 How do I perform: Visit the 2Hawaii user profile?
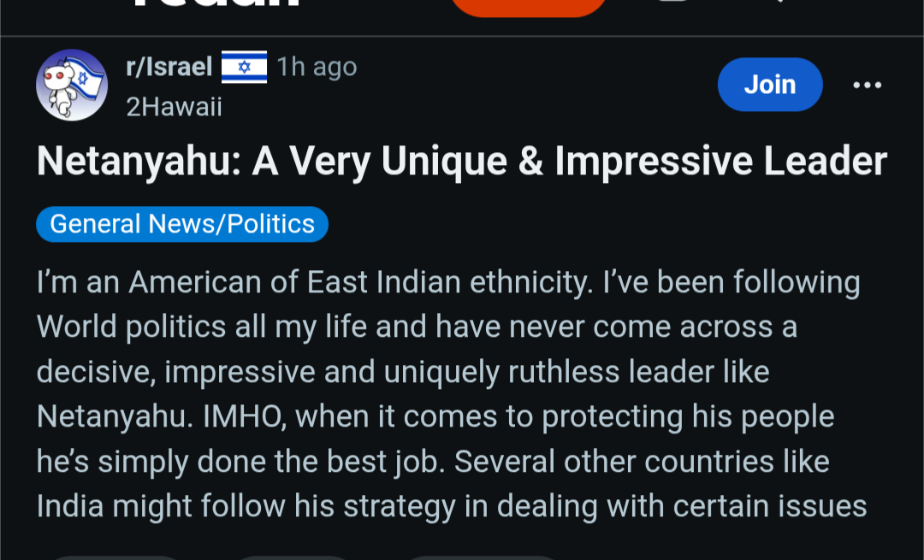pyautogui.click(x=174, y=107)
